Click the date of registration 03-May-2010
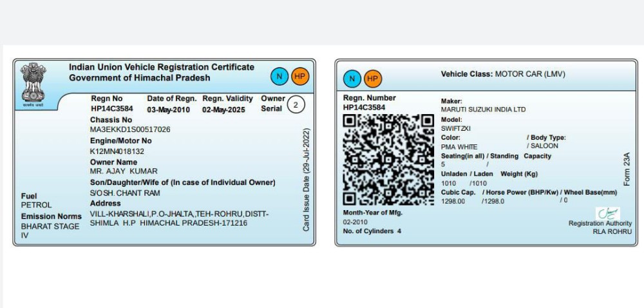644x308 pixels. pyautogui.click(x=168, y=110)
